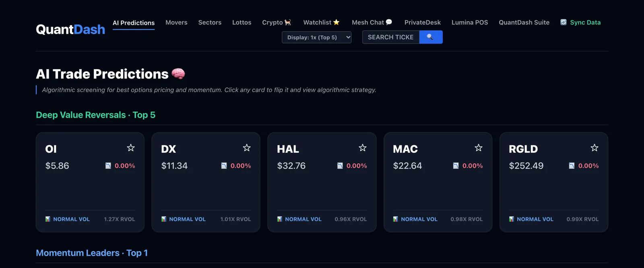Open the Display 1x (Top 5) dropdown
644x268 pixels.
tap(316, 37)
